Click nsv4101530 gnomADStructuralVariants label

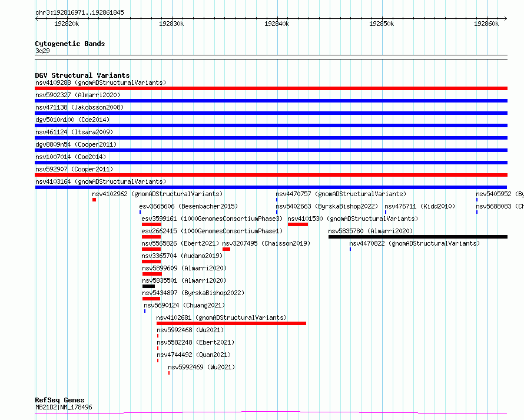point(353,219)
